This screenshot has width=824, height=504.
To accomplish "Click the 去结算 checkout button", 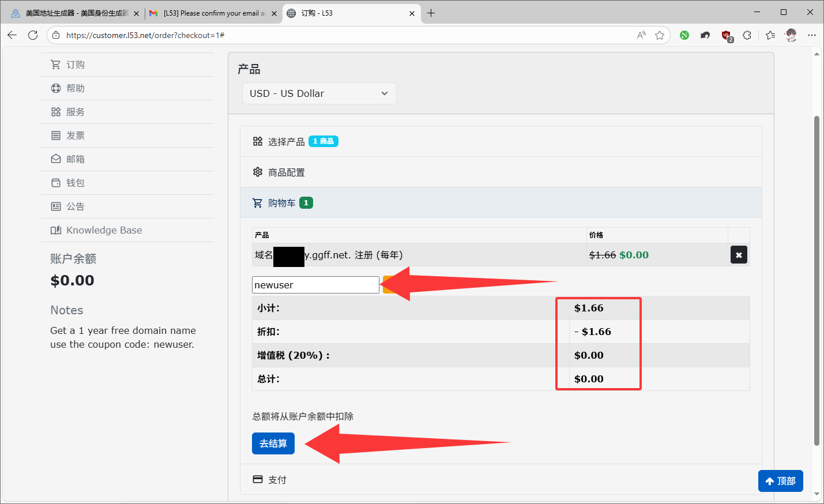I will [x=273, y=443].
